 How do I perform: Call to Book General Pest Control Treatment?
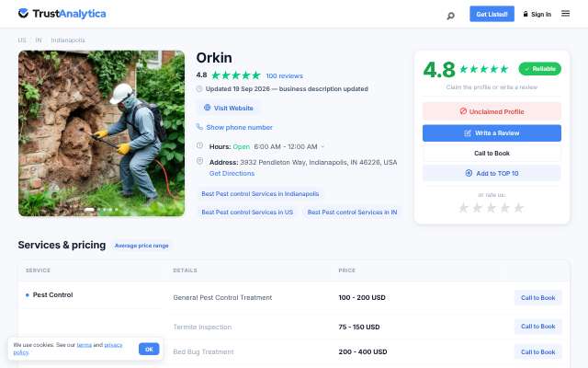point(537,298)
